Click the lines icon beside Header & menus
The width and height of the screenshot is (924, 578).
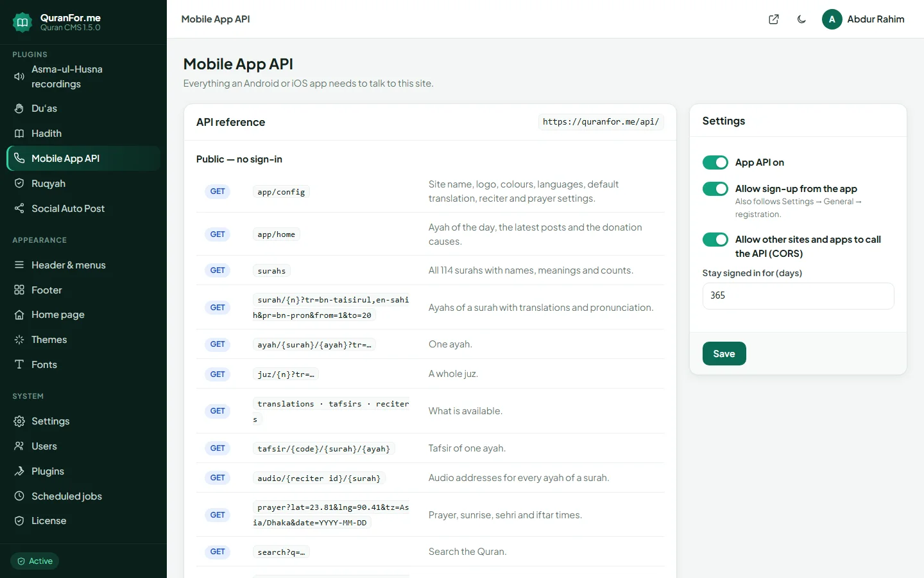pyautogui.click(x=19, y=265)
